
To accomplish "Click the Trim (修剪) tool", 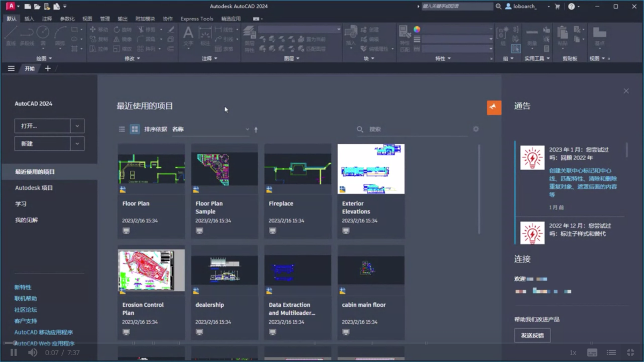I will pos(147,29).
